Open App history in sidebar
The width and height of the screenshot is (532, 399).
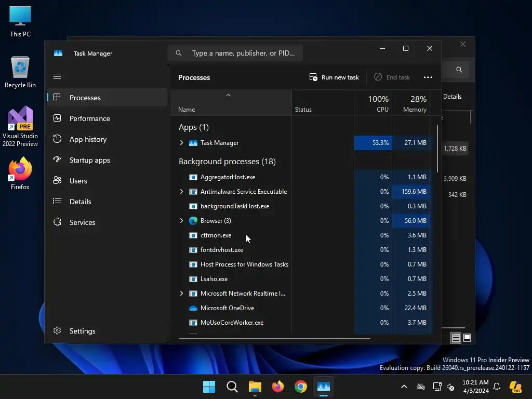point(107,139)
